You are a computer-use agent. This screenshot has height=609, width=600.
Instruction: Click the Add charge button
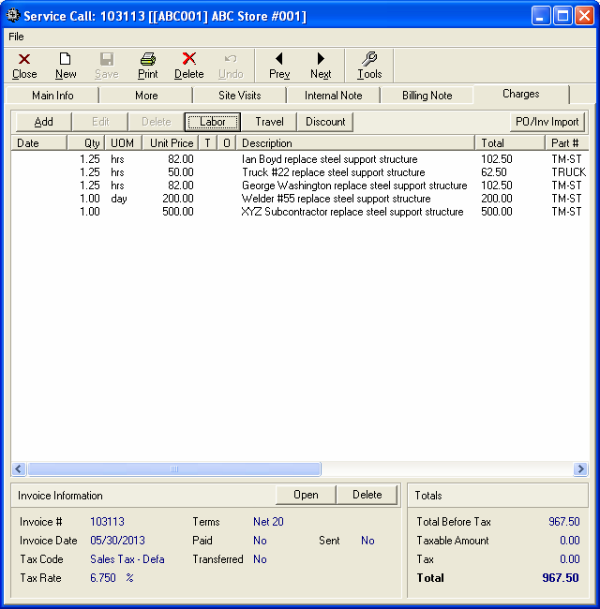[x=43, y=122]
